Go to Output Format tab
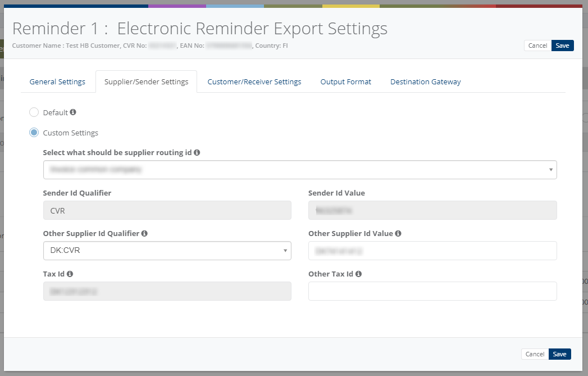Image resolution: width=588 pixels, height=376 pixels. (346, 82)
